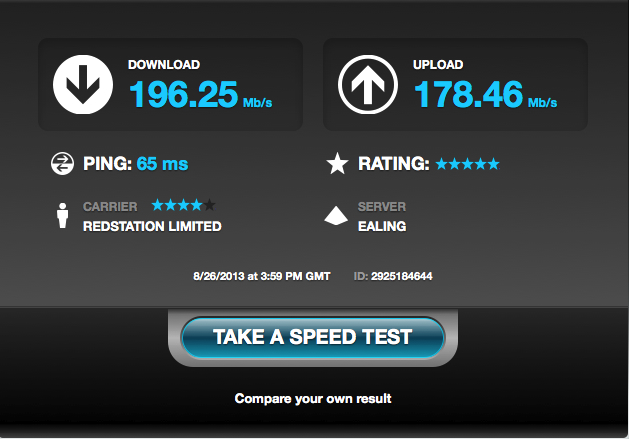Click the server location pyramid icon
This screenshot has height=439, width=629.
click(x=336, y=215)
